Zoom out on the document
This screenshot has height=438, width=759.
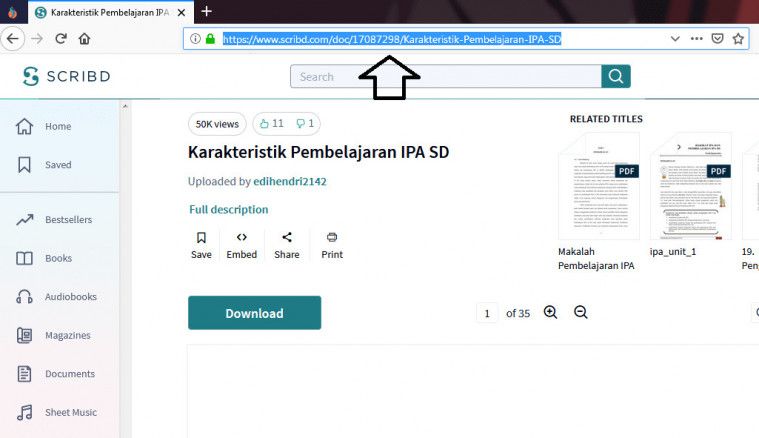(x=581, y=313)
